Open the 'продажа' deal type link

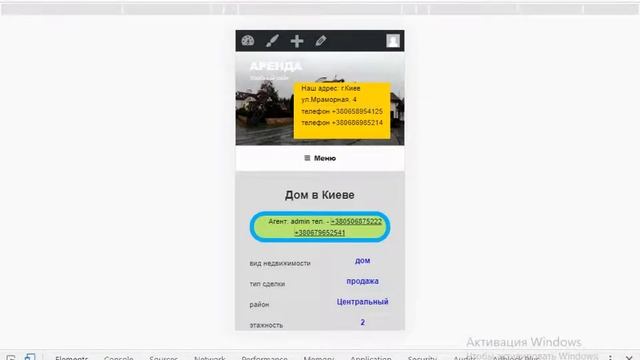[x=362, y=281]
